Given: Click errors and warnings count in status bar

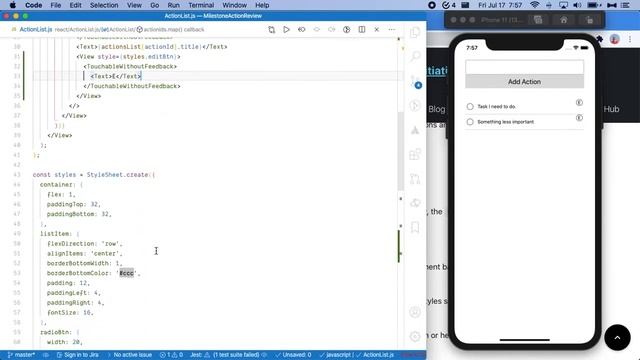Looking at the screenshot, I should point(171,355).
